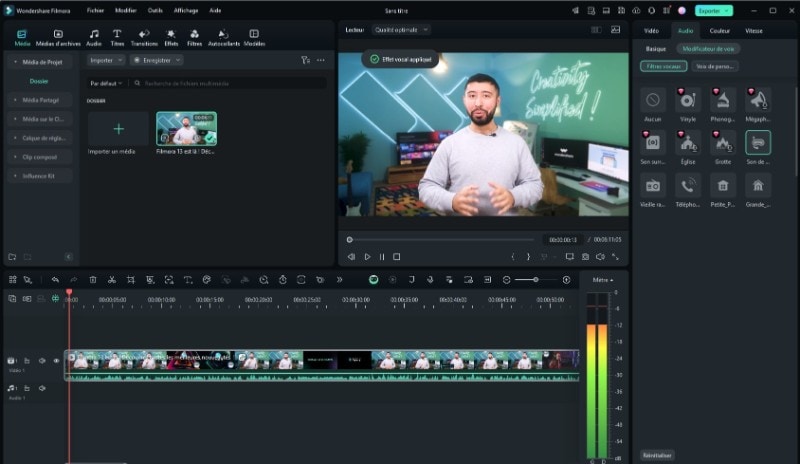Lock the Video 1 track
800x464 pixels.
[x=27, y=361]
